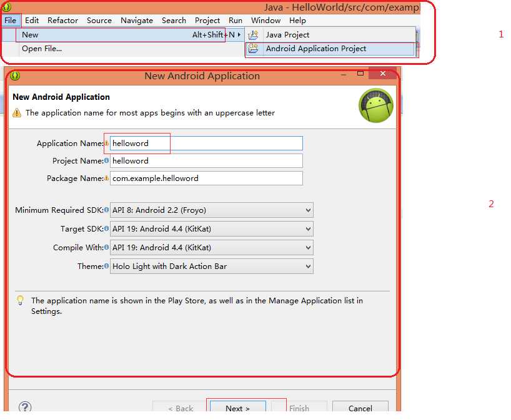Minimize the New Android Application dialog
Viewport: 511px width, 420px height.
click(343, 74)
